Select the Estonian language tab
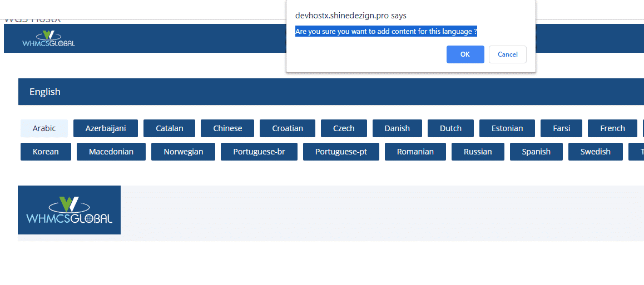 click(507, 128)
